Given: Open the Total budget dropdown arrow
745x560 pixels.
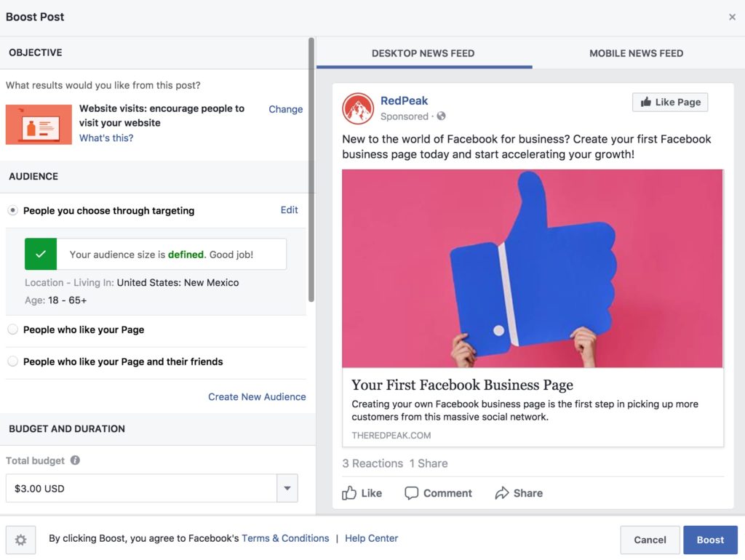Looking at the screenshot, I should coord(287,488).
